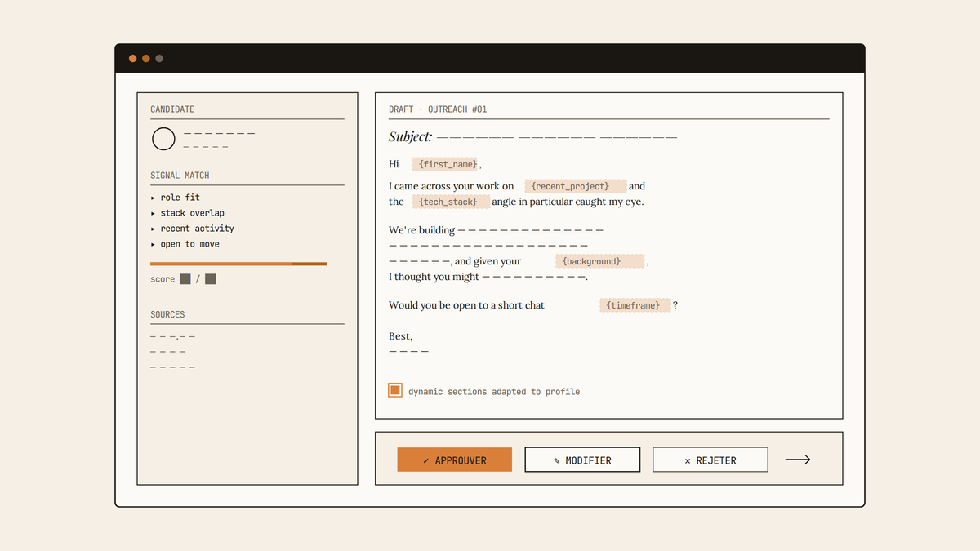The width and height of the screenshot is (980, 551).
Task: Click the Subject line of the draft
Action: pos(532,137)
